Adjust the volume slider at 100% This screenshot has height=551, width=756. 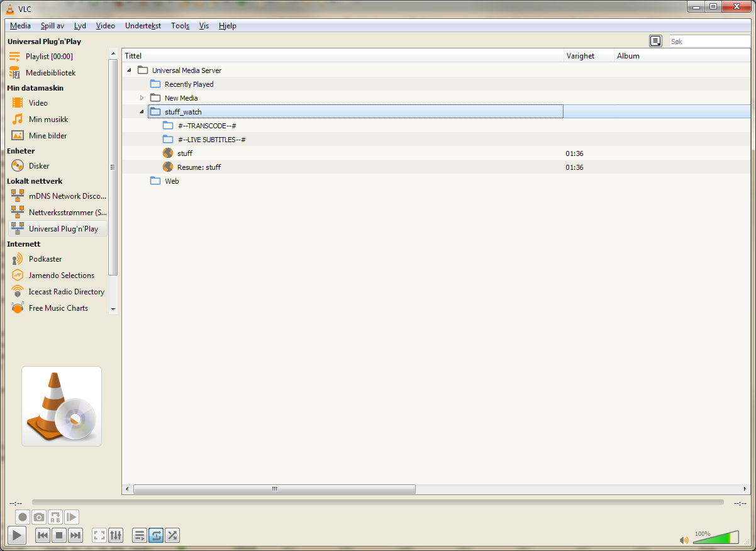coord(716,537)
